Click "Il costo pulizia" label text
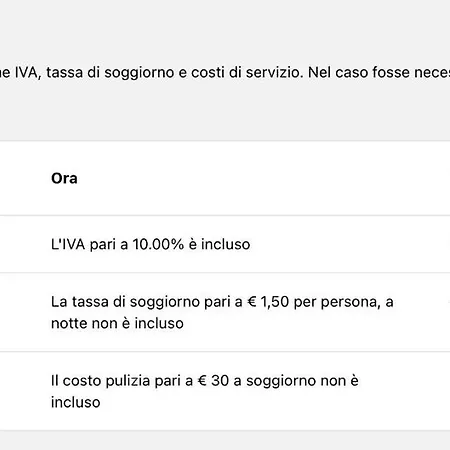This screenshot has height=450, width=450. tap(101, 381)
